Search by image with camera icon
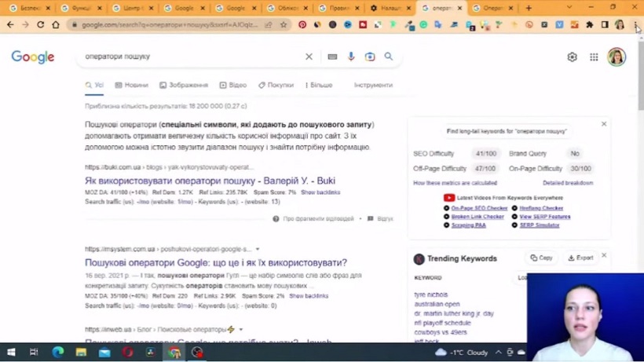This screenshot has width=644, height=362. [x=370, y=57]
